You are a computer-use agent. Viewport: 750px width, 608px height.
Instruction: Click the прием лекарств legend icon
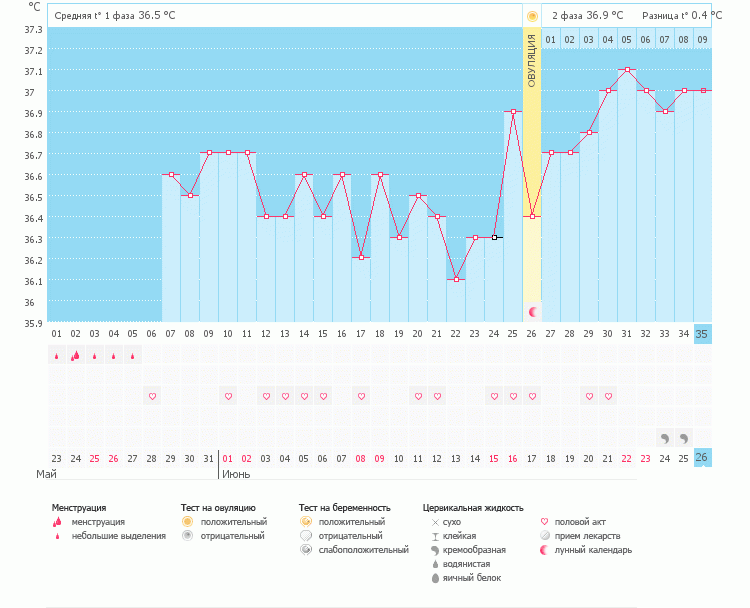pyautogui.click(x=544, y=536)
